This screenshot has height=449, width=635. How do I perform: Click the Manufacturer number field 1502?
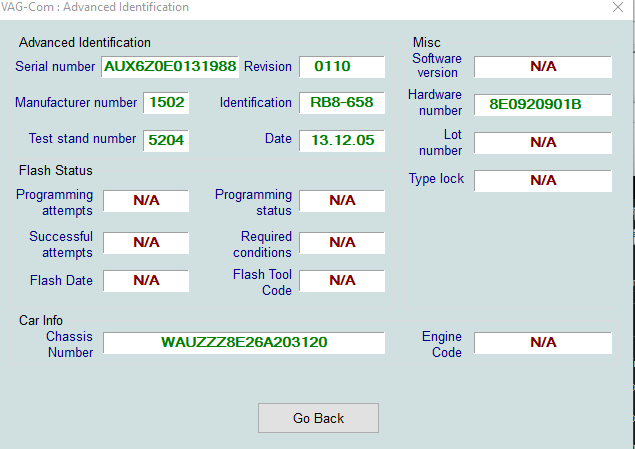click(x=166, y=102)
